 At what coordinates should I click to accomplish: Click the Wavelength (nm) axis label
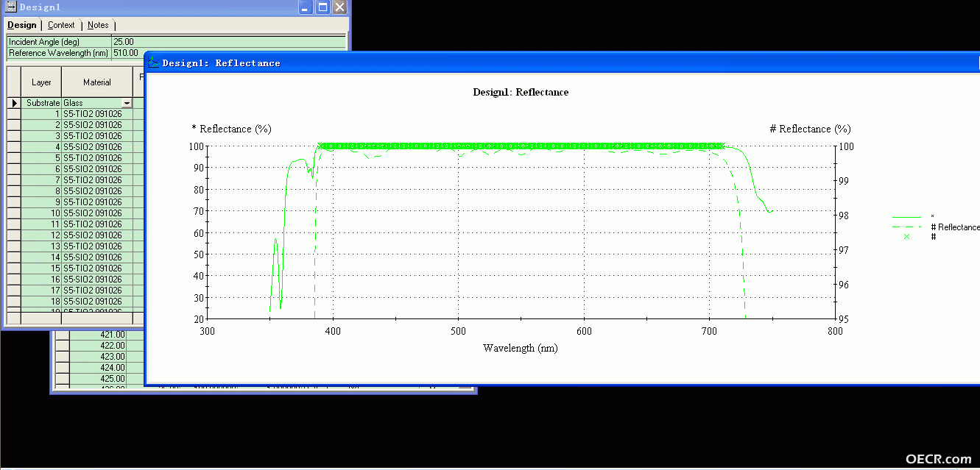[521, 348]
